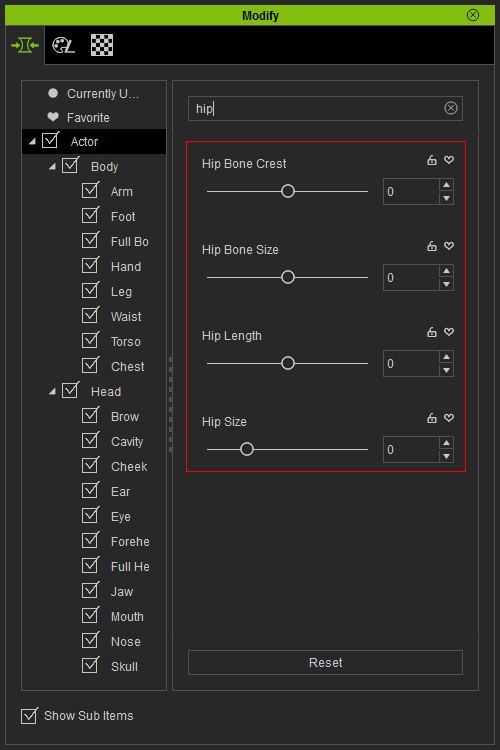Viewport: 500px width, 750px height.
Task: Uncheck the Torso checkbox
Action: click(90, 341)
